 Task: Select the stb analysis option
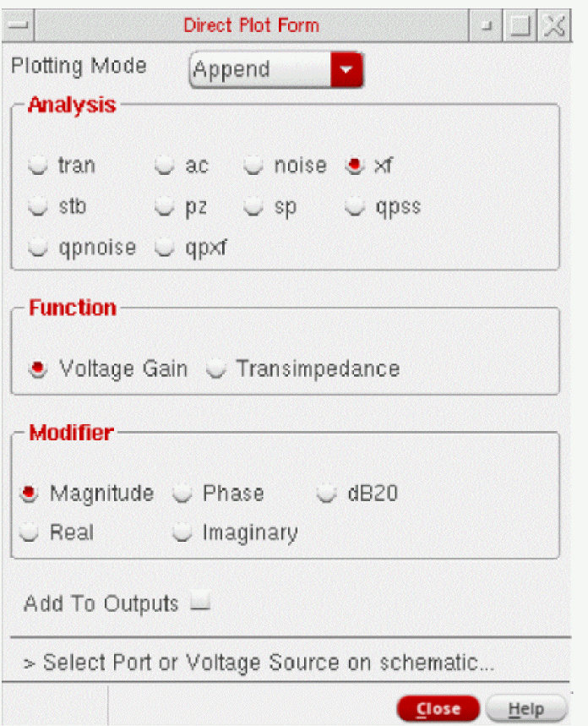click(x=38, y=206)
